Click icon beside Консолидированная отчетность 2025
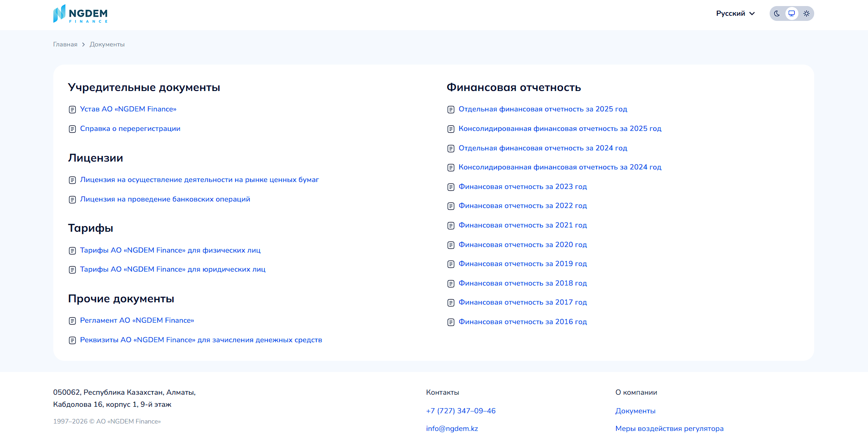868x437 pixels. pos(451,129)
